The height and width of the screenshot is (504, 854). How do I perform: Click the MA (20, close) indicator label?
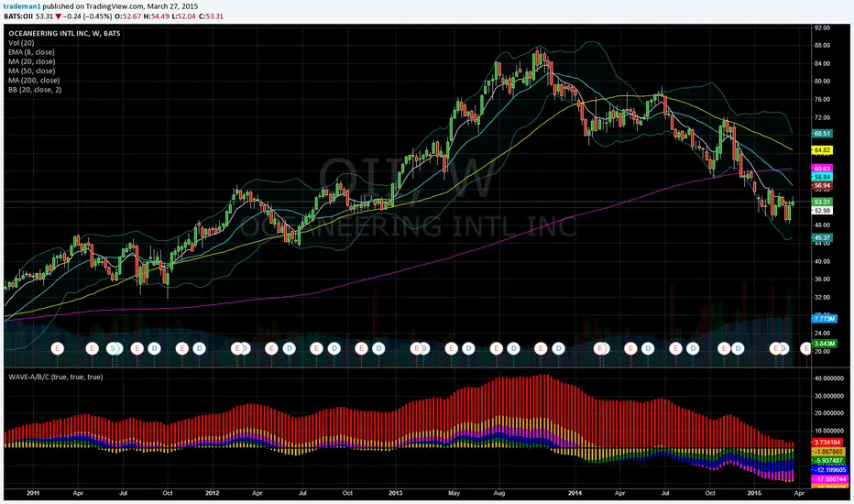pos(31,61)
